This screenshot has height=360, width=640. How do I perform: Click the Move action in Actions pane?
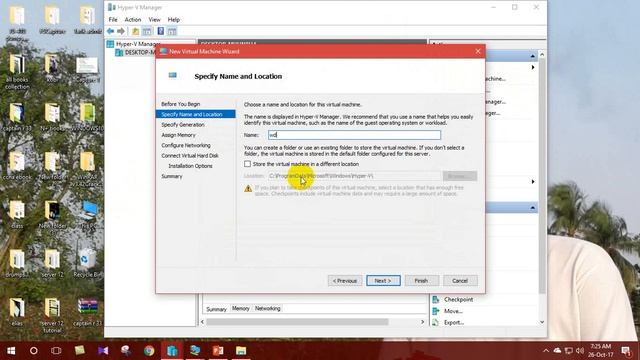(453, 311)
